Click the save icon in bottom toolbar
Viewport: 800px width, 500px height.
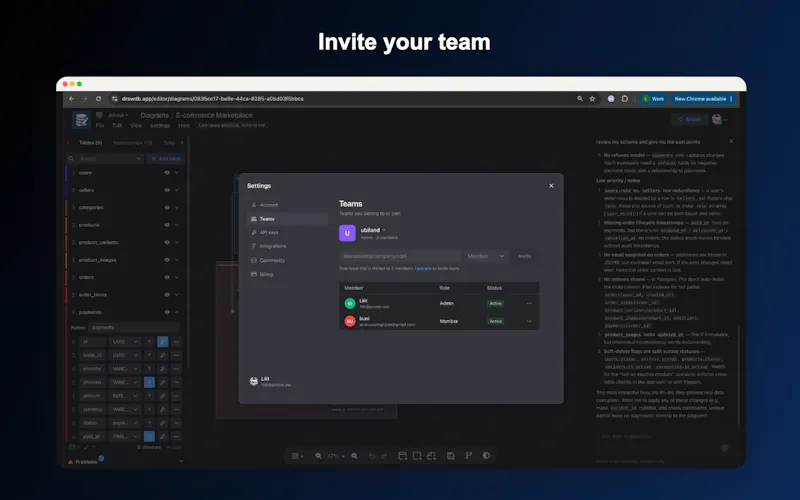click(451, 456)
